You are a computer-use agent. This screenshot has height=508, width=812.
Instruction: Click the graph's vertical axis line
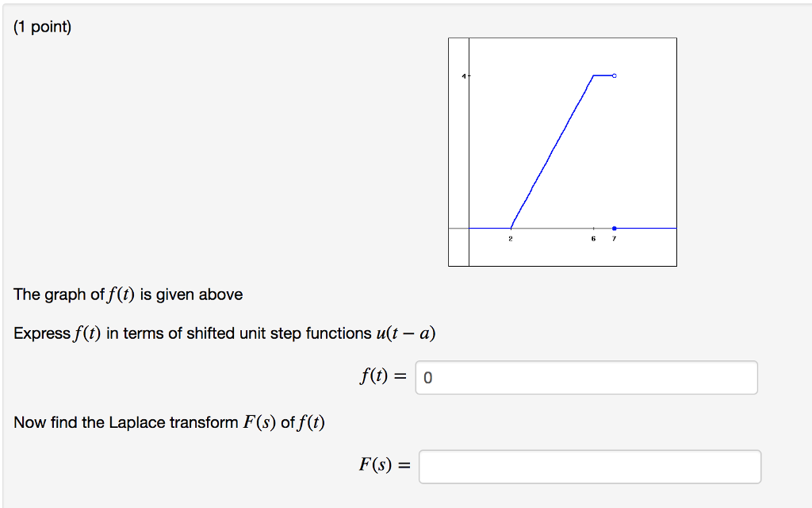(x=469, y=143)
